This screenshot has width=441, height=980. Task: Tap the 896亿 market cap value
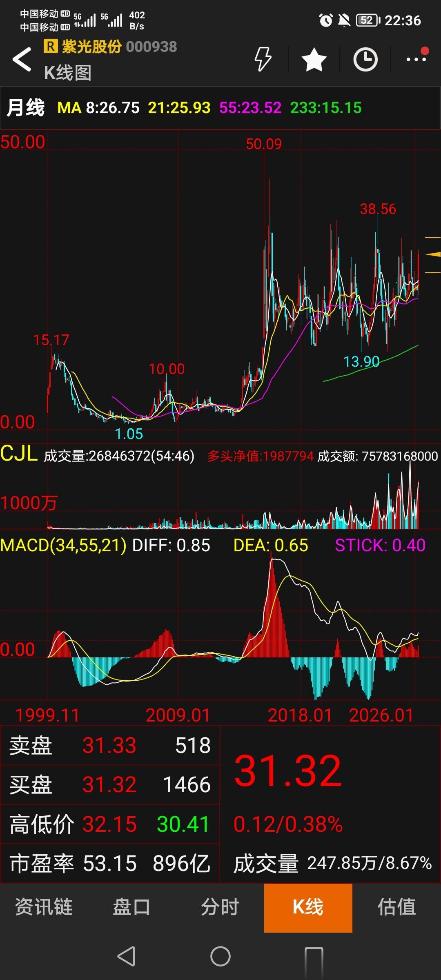pyautogui.click(x=182, y=863)
